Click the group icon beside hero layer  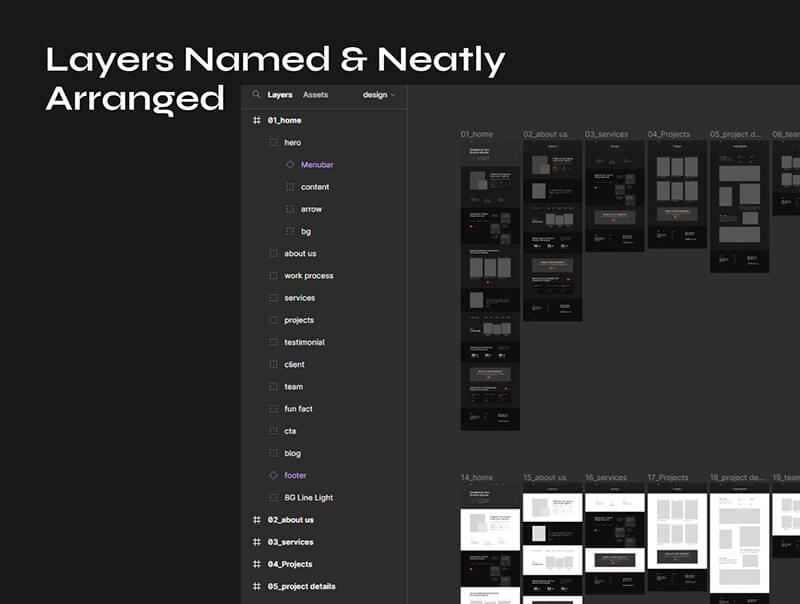coord(274,143)
